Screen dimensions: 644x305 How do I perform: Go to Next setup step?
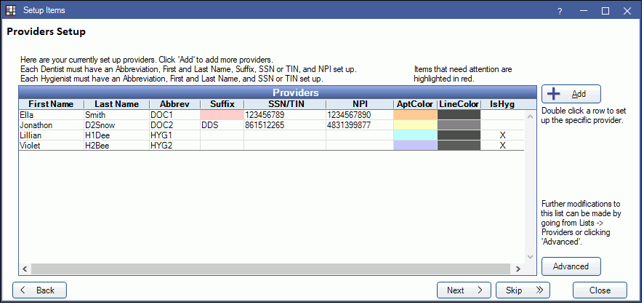464,290
